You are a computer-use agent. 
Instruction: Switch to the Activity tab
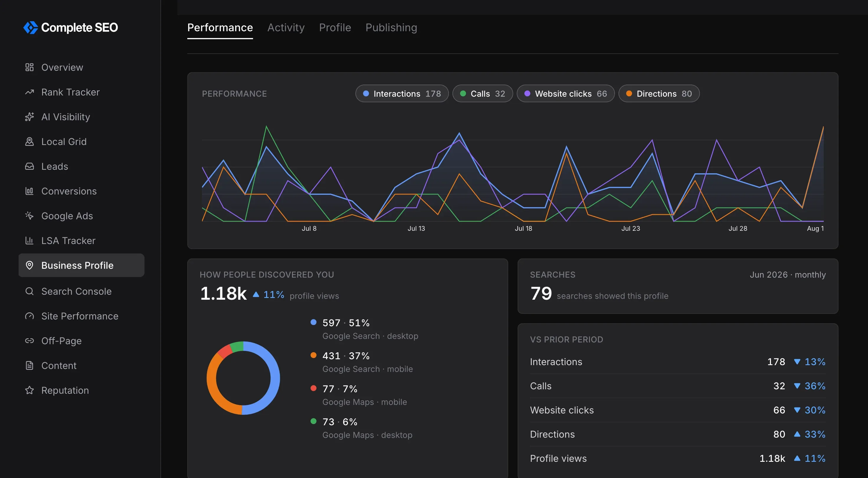point(286,28)
